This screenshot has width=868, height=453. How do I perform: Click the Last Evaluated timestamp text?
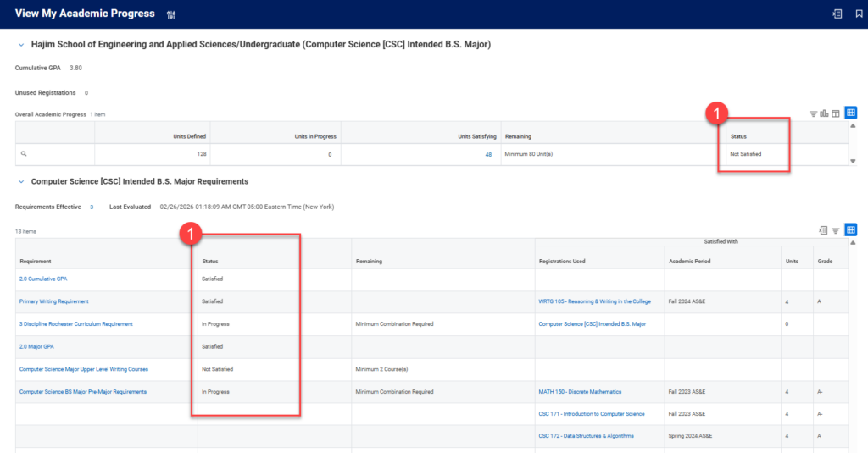(x=247, y=207)
